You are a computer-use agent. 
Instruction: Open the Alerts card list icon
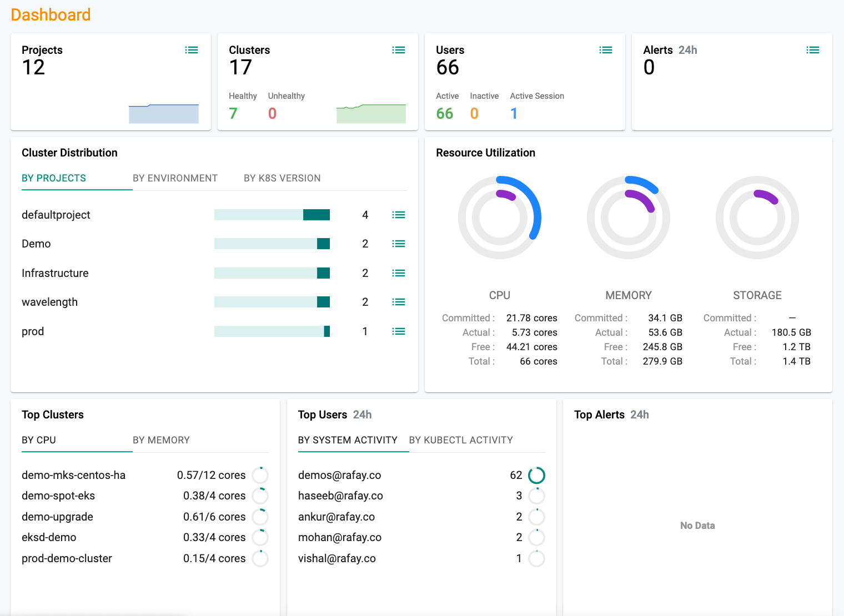pyautogui.click(x=813, y=50)
